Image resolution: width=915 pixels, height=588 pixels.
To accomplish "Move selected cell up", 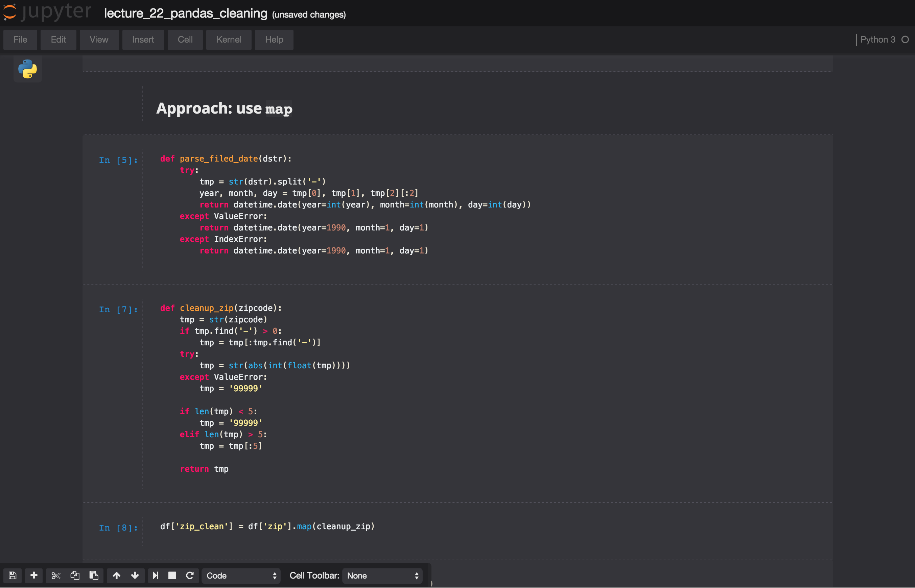I will [x=117, y=575].
